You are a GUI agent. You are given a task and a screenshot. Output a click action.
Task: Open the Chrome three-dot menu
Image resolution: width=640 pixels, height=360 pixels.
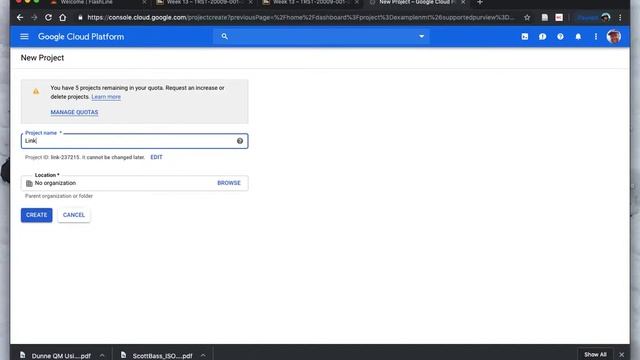620,18
